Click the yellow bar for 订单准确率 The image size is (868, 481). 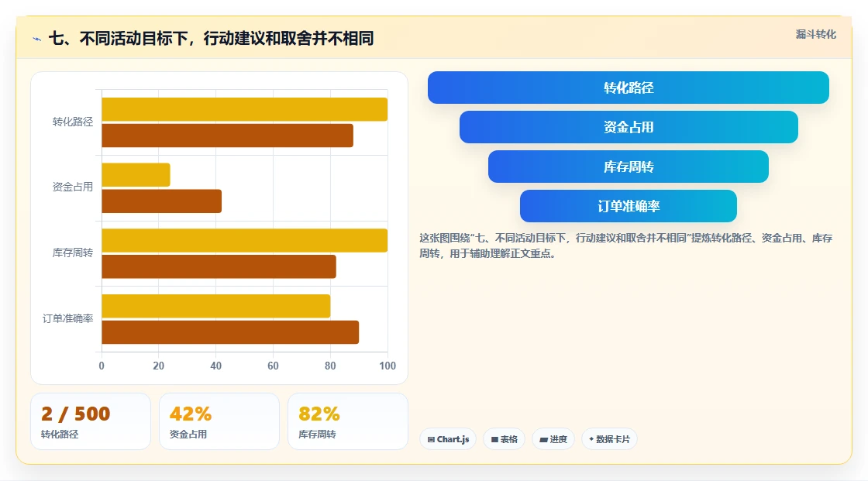[x=216, y=306]
